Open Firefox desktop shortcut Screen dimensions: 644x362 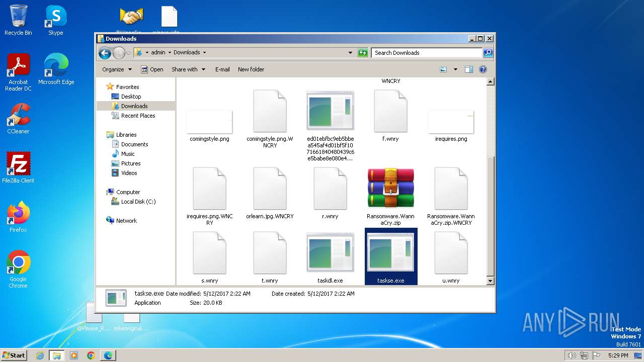18,217
